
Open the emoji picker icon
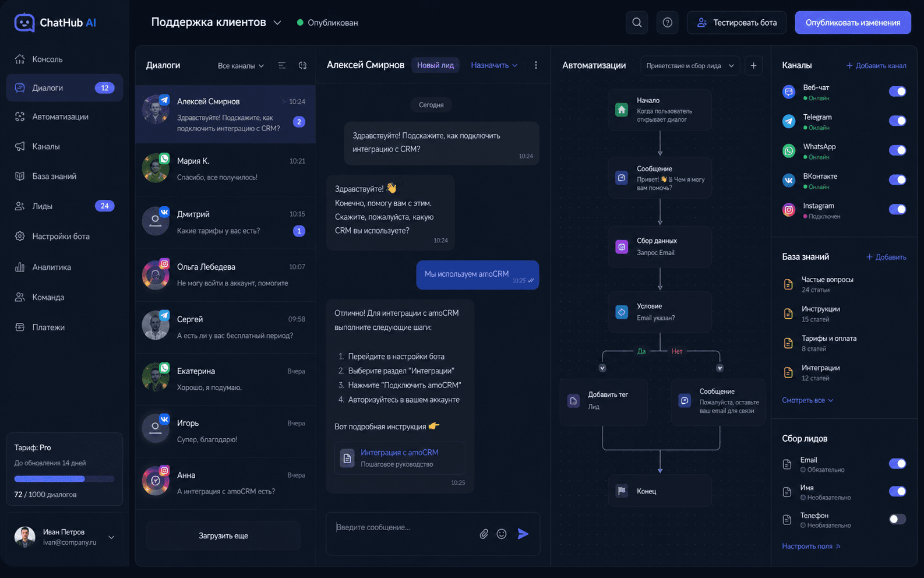coord(502,534)
